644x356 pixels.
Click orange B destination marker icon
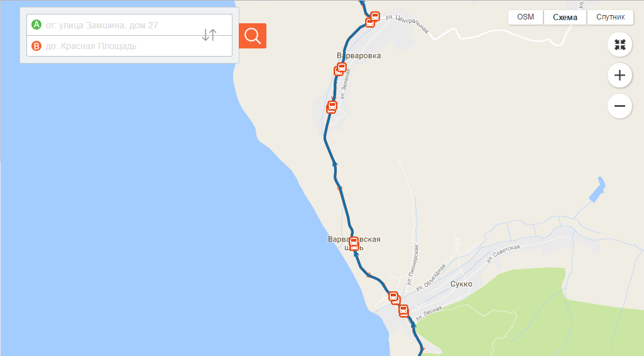36,46
